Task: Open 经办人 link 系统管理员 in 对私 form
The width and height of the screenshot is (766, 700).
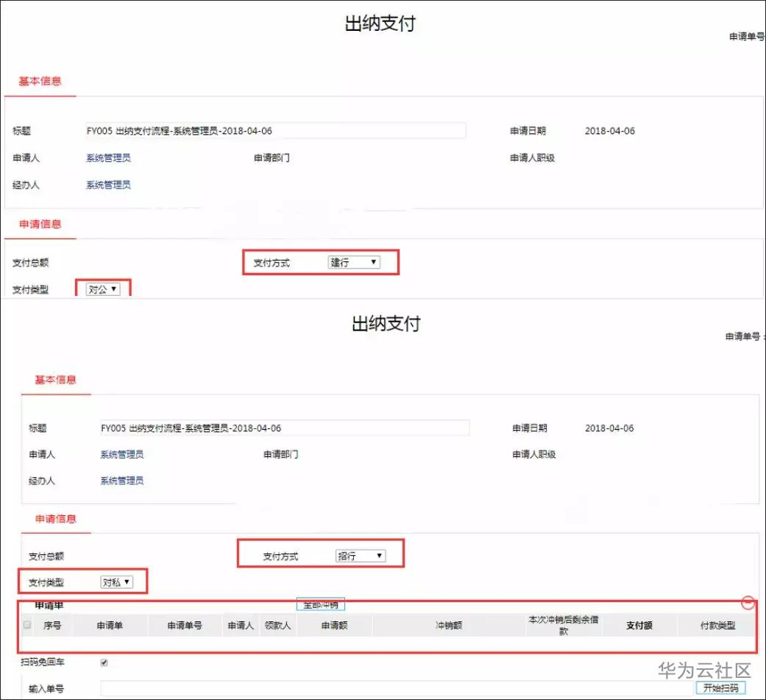Action: tap(121, 481)
